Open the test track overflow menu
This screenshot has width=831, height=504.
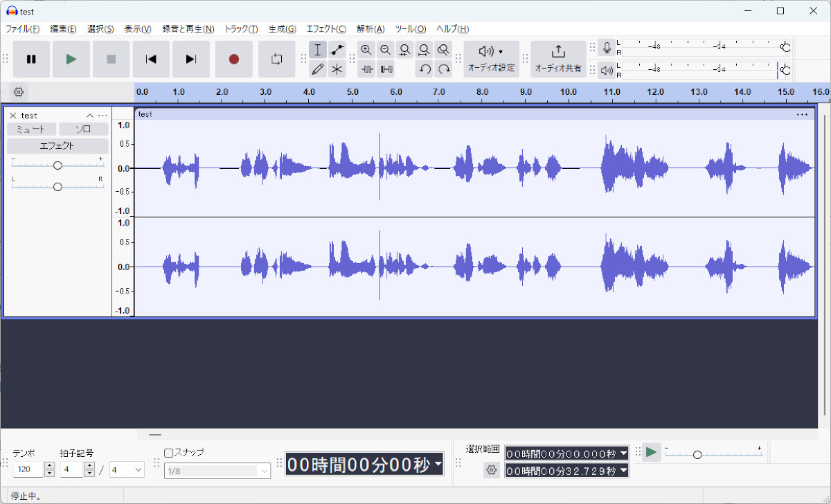[x=102, y=115]
